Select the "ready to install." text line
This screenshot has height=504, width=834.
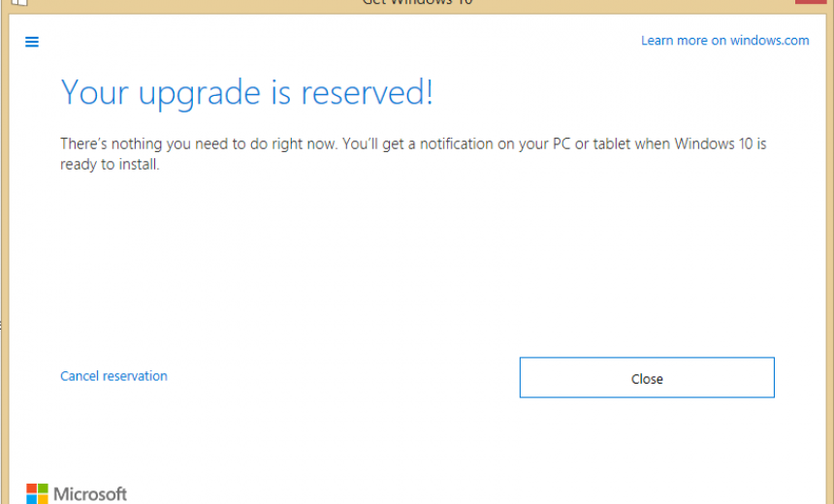click(110, 164)
